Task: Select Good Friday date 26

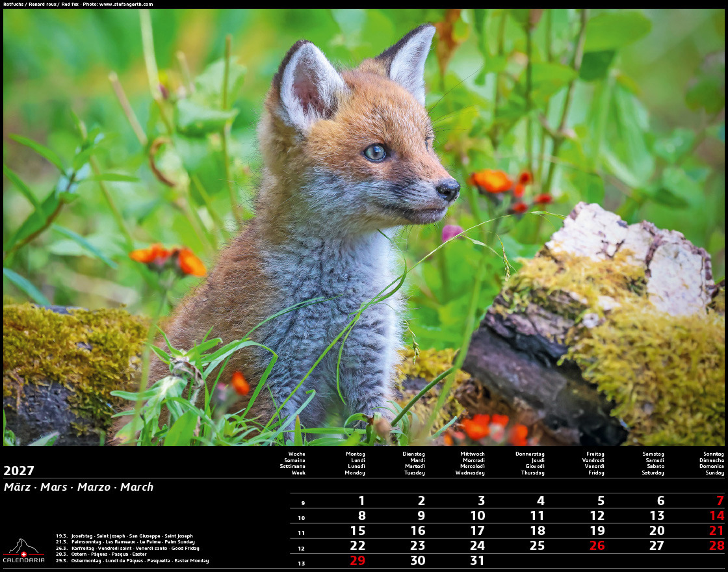Action: (597, 545)
